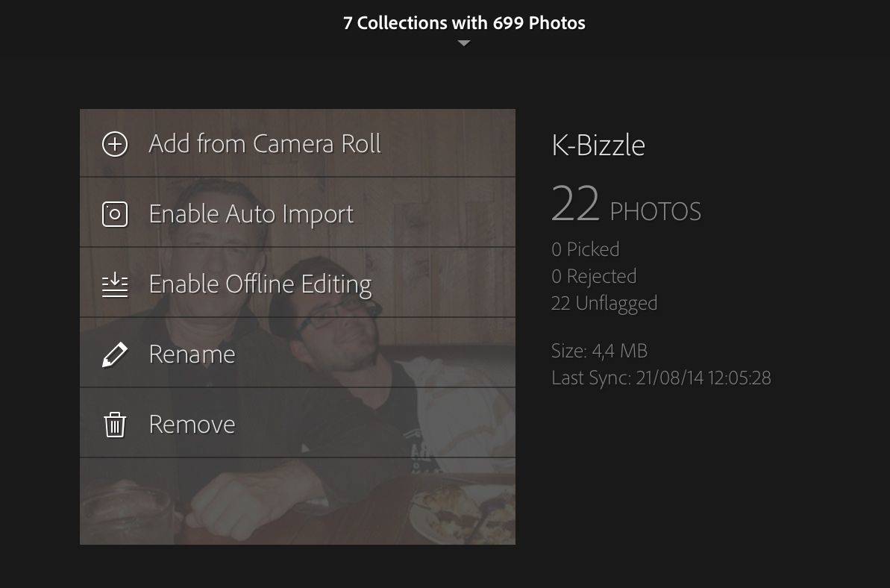Image resolution: width=890 pixels, height=588 pixels.
Task: Choose the "Enable Auto Import" label
Action: tap(251, 214)
